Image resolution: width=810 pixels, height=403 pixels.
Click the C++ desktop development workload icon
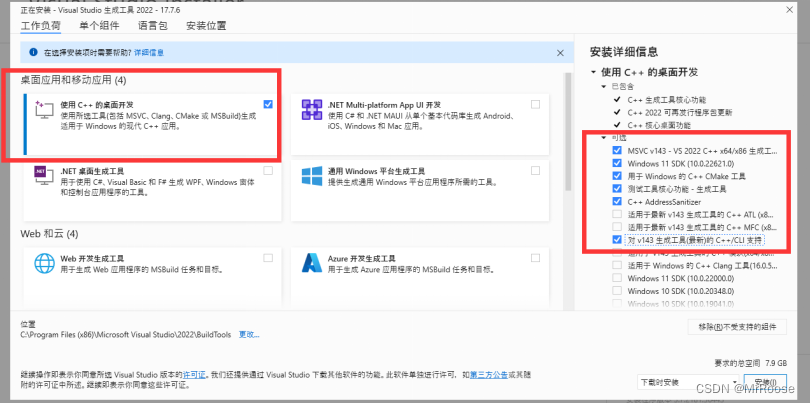pos(43,111)
